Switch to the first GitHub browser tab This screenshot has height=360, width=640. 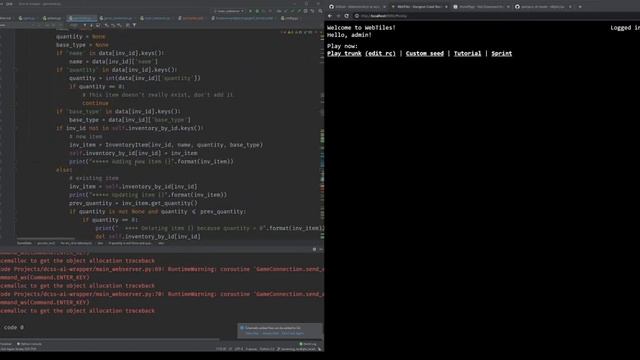click(357, 7)
